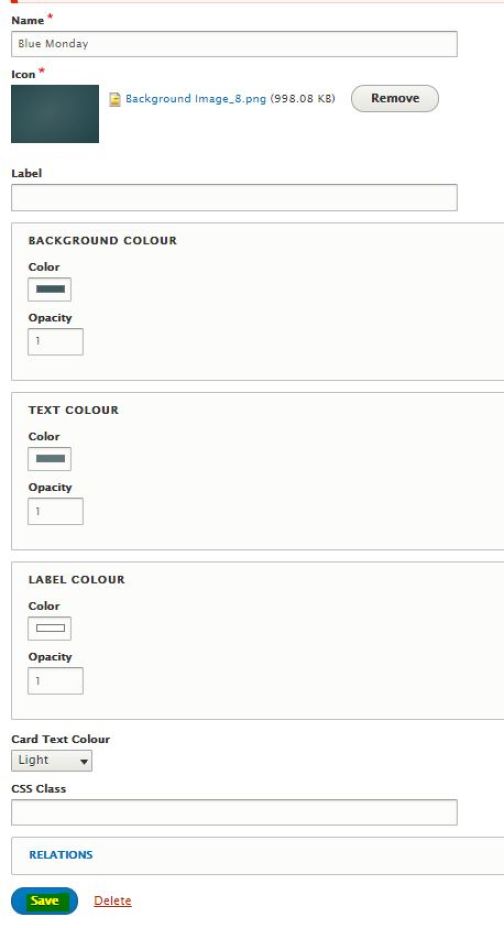The width and height of the screenshot is (504, 928).
Task: Click the Name input field
Action: click(x=234, y=44)
